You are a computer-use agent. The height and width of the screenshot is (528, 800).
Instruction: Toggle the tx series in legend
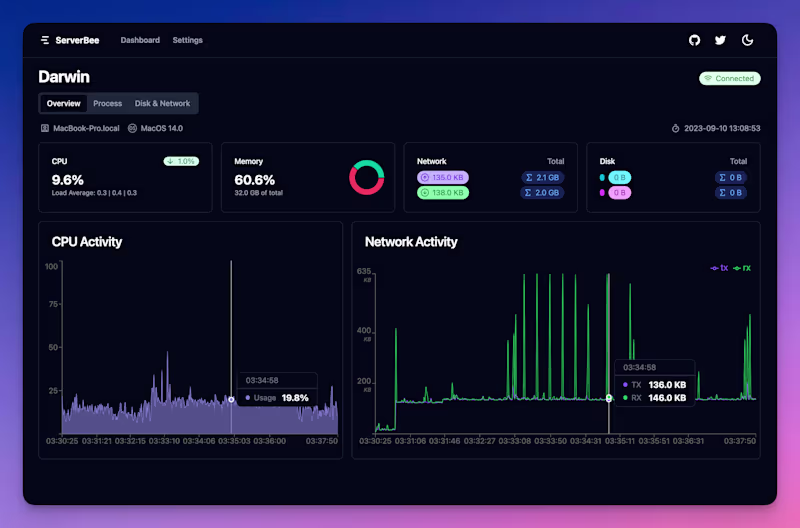click(x=719, y=268)
